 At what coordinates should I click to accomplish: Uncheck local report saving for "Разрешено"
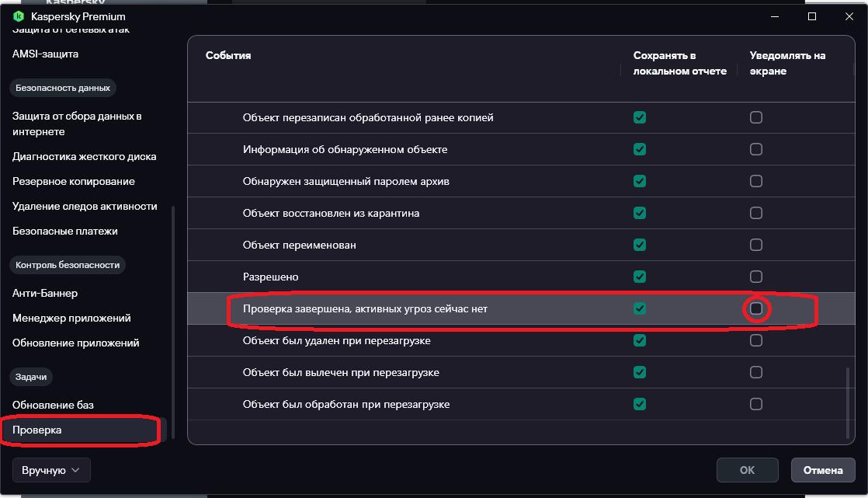click(640, 277)
